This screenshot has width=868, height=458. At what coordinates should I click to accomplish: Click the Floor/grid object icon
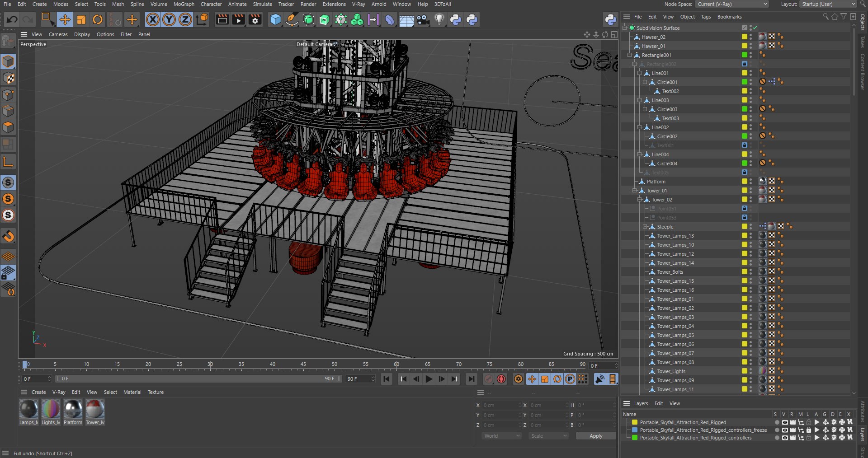coord(406,20)
